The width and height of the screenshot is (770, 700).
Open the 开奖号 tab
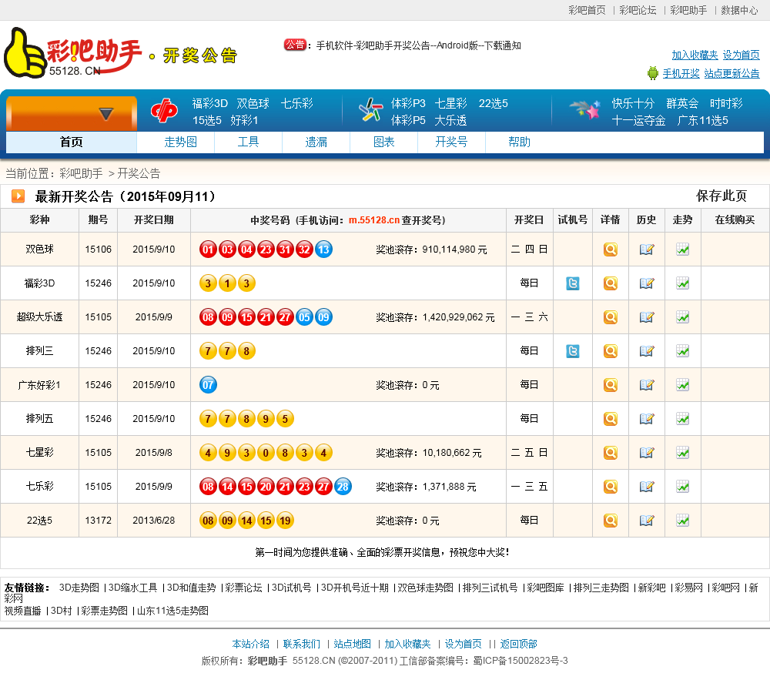coord(450,142)
